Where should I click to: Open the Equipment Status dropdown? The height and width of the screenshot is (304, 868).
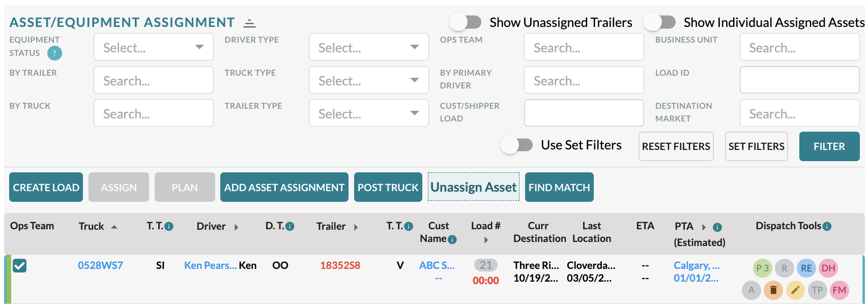(154, 47)
